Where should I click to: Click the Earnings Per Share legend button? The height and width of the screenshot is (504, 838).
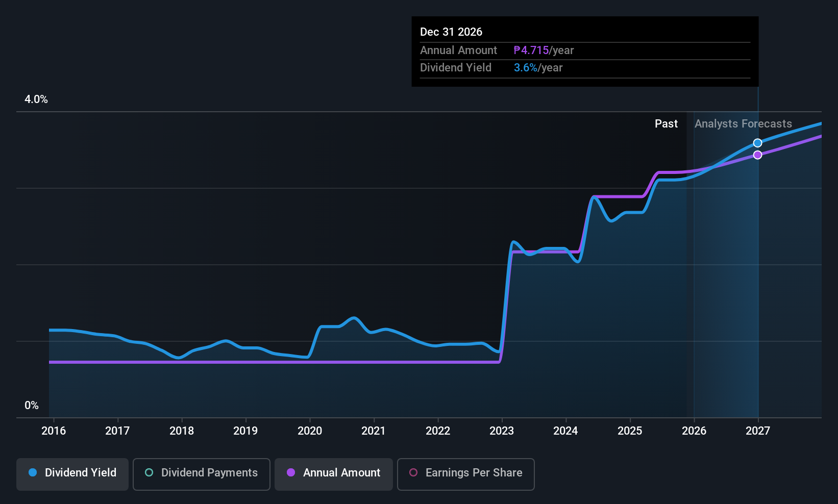tap(465, 473)
